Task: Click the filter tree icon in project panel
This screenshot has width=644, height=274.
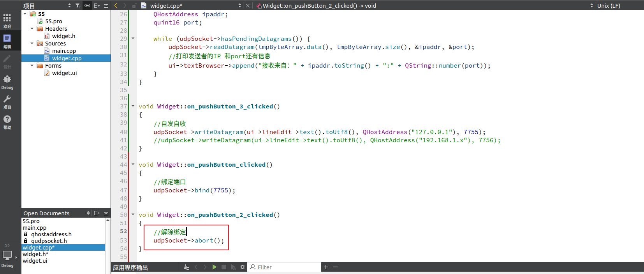Action: pyautogui.click(x=78, y=5)
